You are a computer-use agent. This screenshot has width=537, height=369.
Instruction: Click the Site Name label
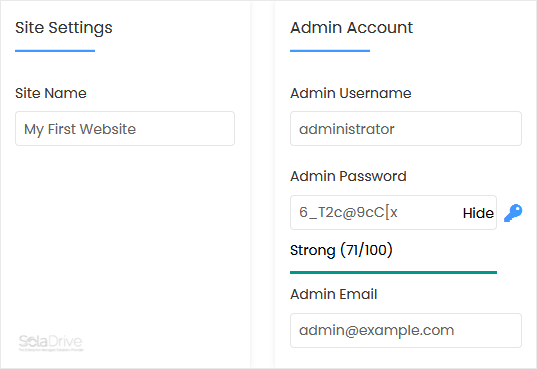point(51,93)
